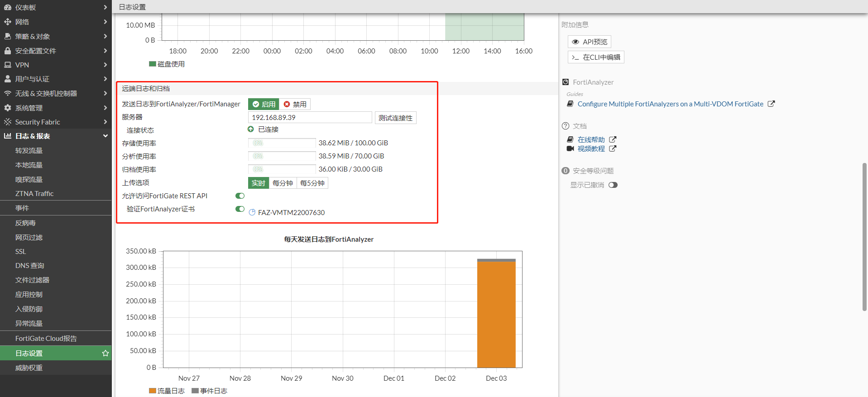The height and width of the screenshot is (397, 868).
Task: Click the video camera icon beside 视频教程
Action: coord(571,148)
